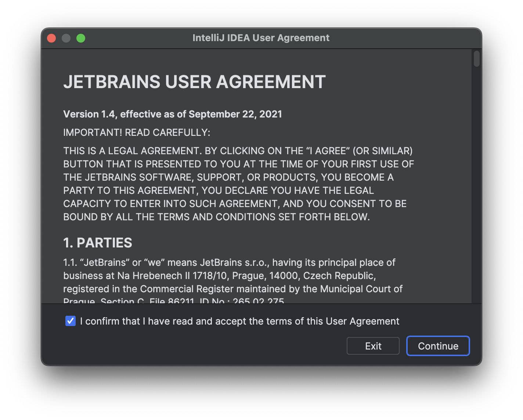Image resolution: width=523 pixels, height=420 pixels.
Task: Click the Exit button
Action: point(373,346)
